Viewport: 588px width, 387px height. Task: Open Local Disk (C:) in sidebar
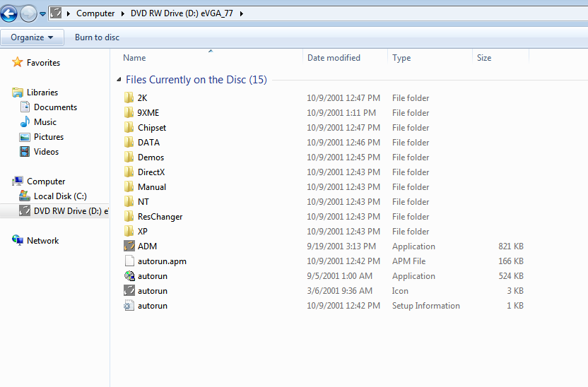[x=60, y=196]
